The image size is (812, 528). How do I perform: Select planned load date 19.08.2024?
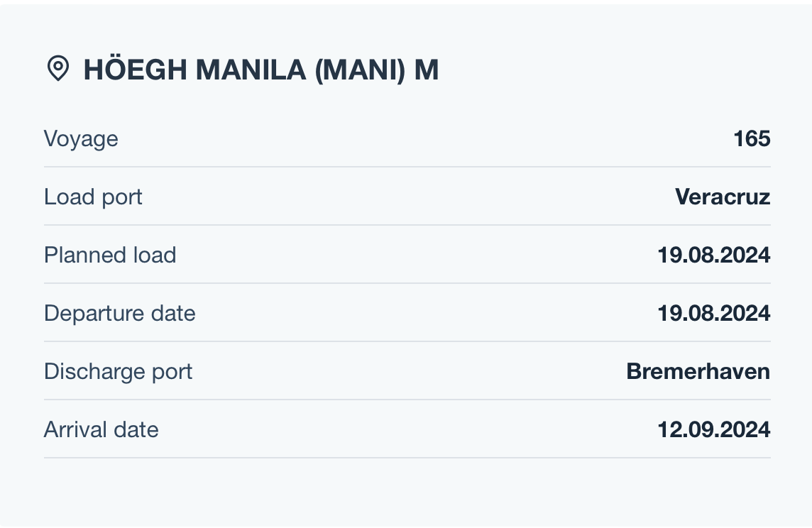click(714, 255)
